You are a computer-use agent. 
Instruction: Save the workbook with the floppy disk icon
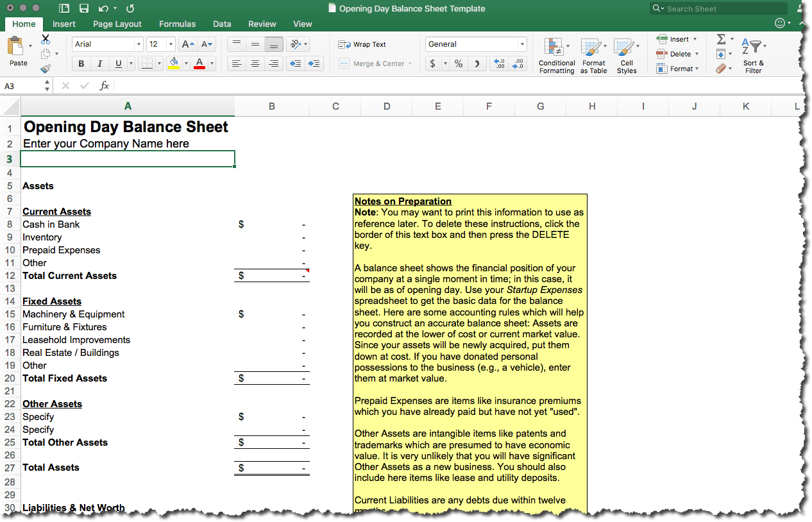coord(83,8)
